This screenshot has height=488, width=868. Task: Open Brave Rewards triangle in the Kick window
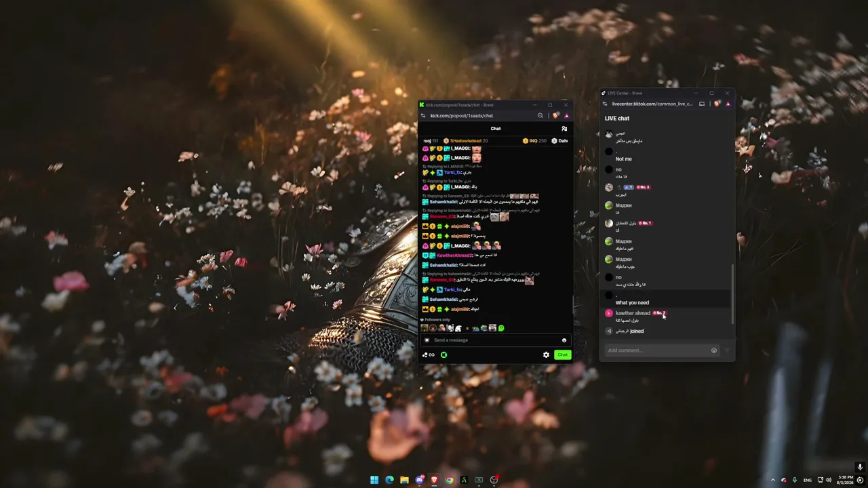click(x=566, y=116)
